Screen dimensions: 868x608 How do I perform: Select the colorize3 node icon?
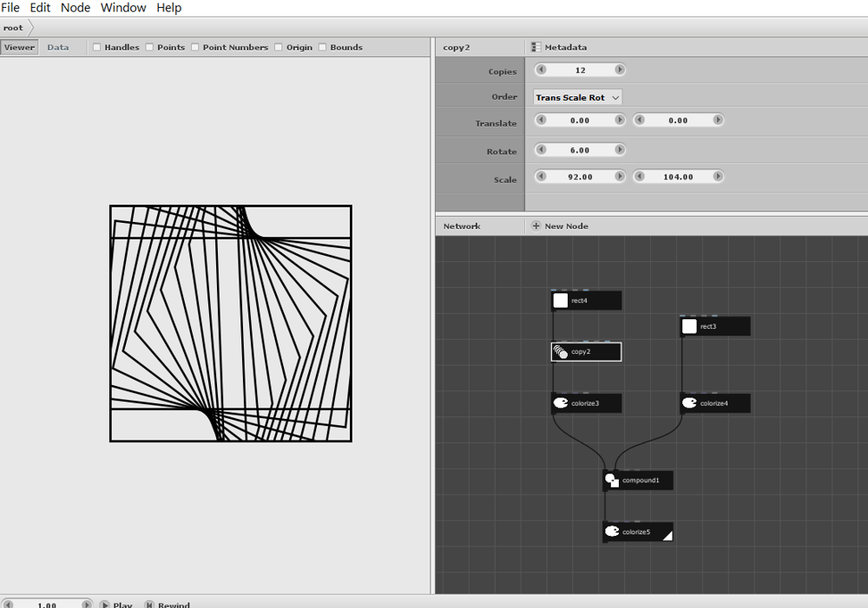(560, 403)
